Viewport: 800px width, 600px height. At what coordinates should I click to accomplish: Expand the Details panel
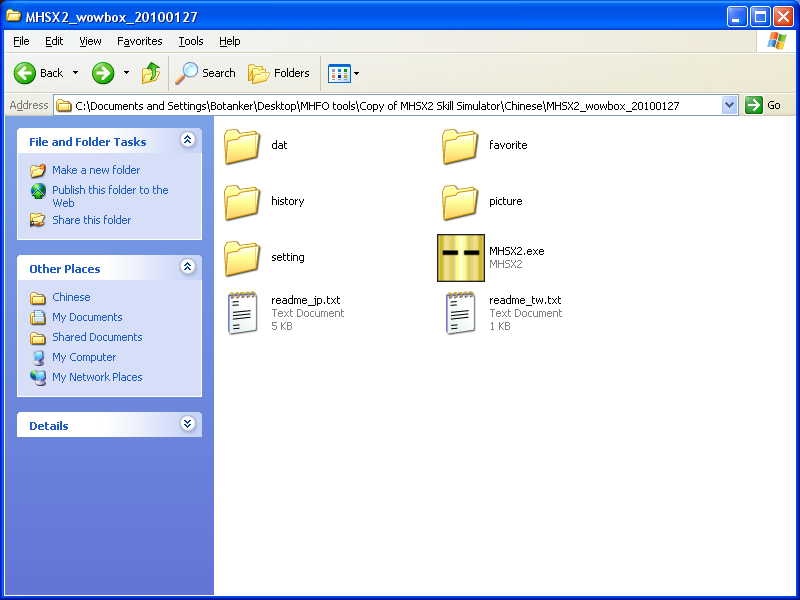pos(187,425)
